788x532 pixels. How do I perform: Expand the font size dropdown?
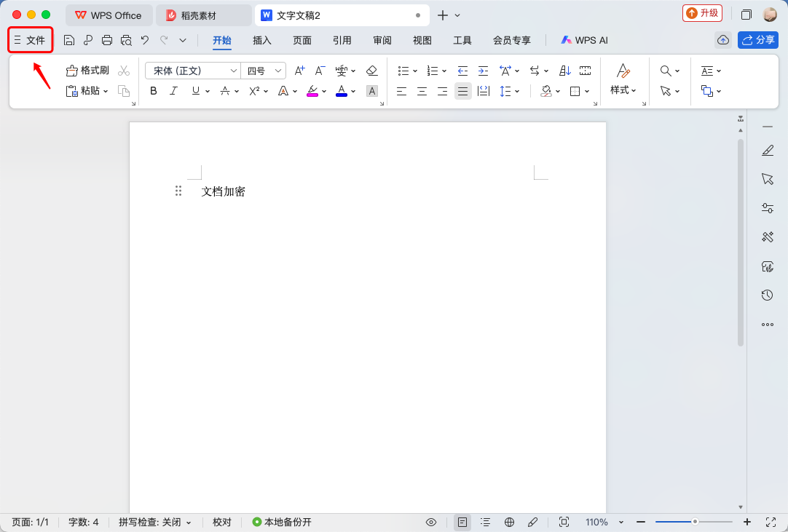pos(277,70)
